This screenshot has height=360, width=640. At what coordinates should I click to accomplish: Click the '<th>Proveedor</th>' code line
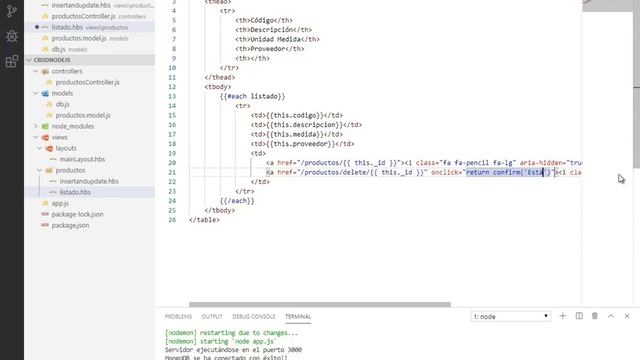click(269, 49)
